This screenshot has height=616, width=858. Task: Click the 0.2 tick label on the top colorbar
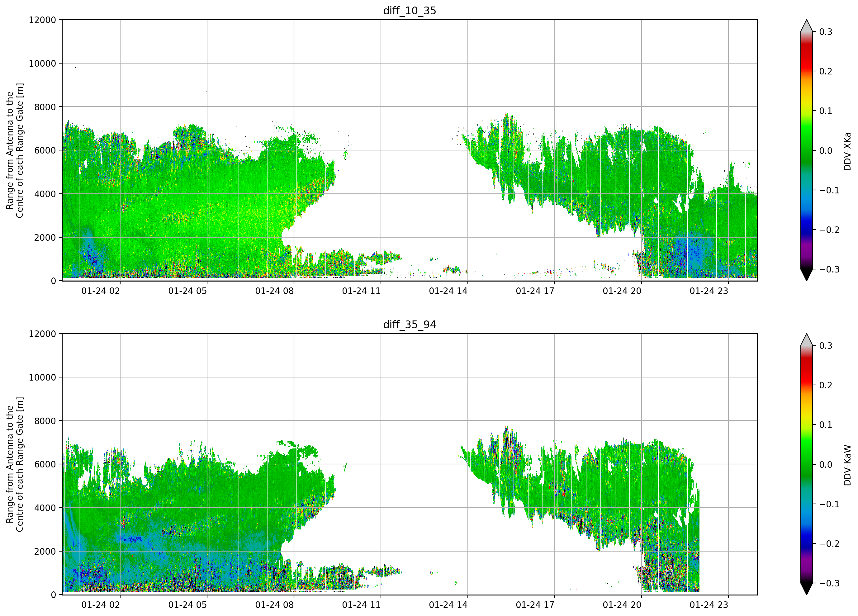(826, 72)
